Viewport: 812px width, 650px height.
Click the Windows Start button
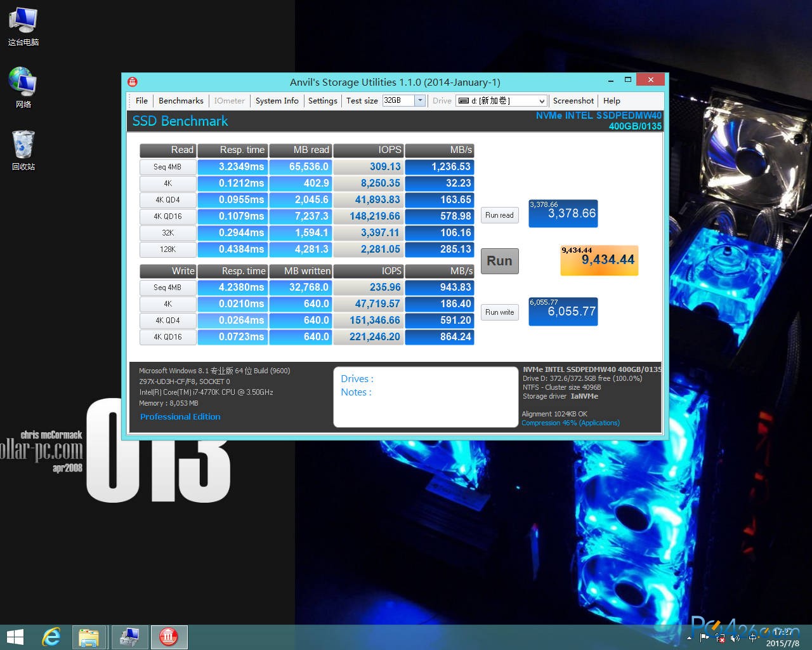point(15,637)
